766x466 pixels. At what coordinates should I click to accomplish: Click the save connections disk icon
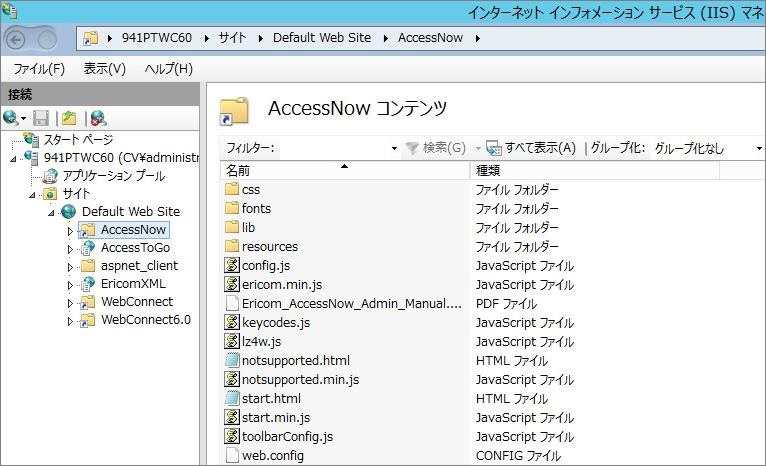(41, 118)
